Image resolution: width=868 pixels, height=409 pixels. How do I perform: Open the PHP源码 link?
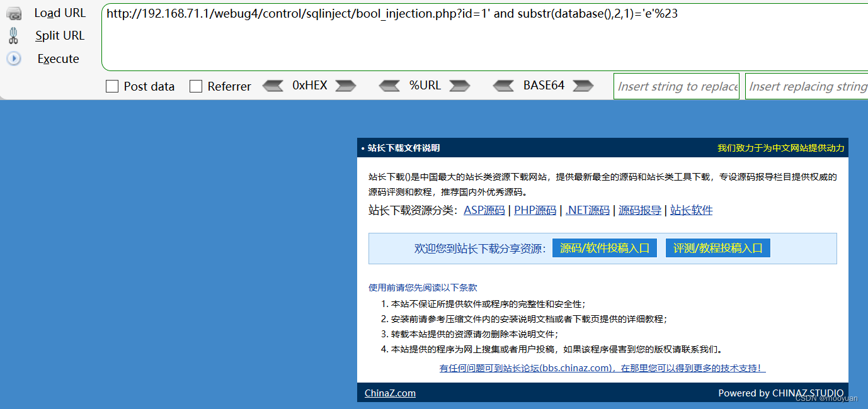pyautogui.click(x=535, y=210)
